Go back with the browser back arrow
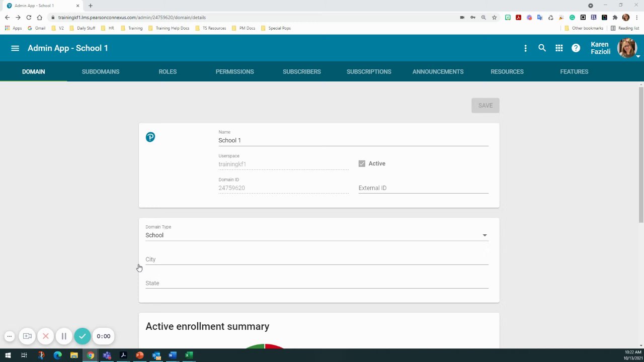 tap(7, 17)
